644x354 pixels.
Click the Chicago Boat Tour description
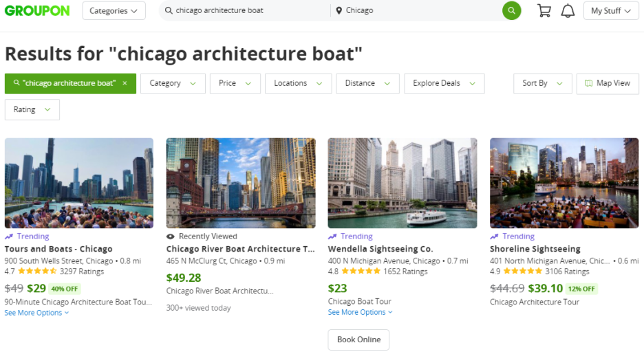pos(359,302)
